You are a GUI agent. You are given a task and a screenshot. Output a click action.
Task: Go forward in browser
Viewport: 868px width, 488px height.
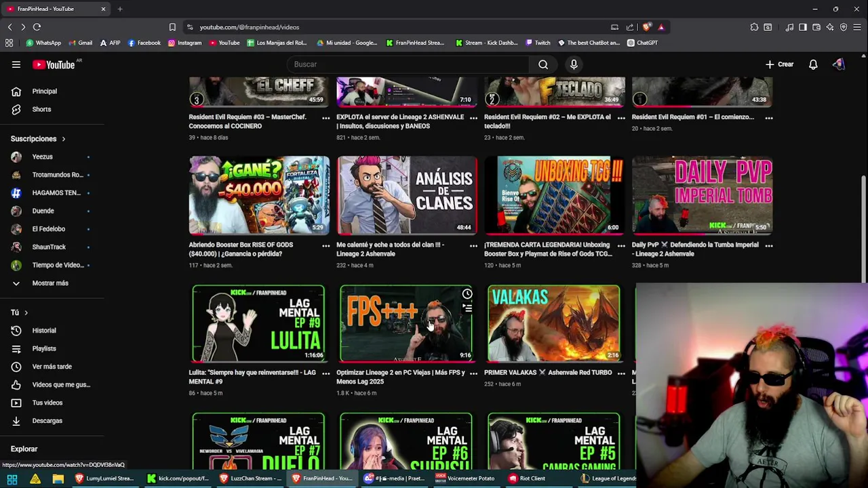pyautogui.click(x=23, y=27)
